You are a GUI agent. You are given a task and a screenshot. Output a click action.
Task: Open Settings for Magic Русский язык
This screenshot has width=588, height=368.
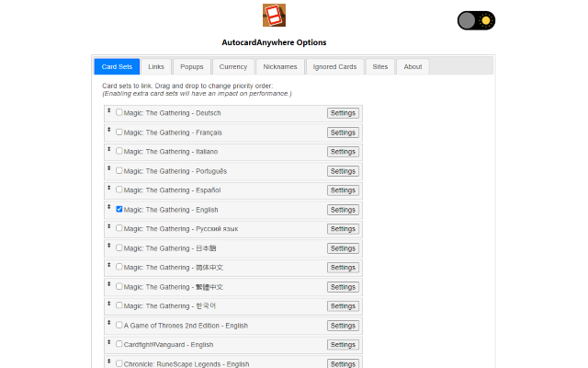pyautogui.click(x=343, y=229)
